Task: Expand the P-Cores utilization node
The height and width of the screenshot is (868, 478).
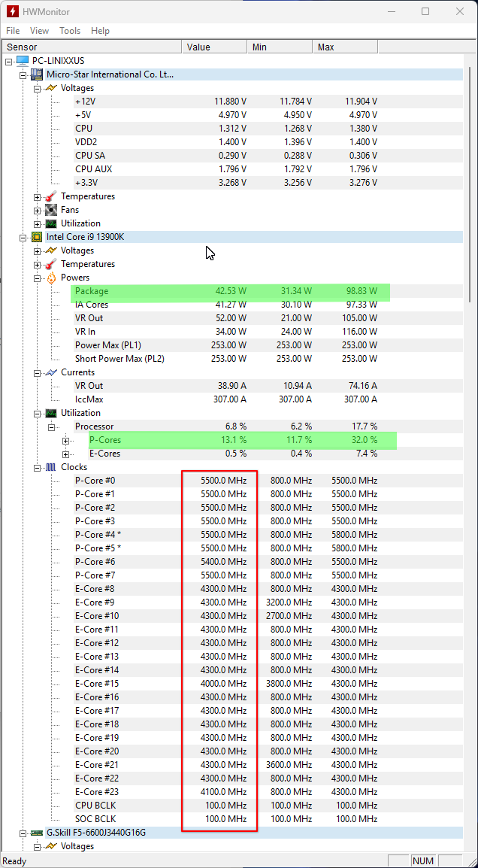Action: coord(65,441)
